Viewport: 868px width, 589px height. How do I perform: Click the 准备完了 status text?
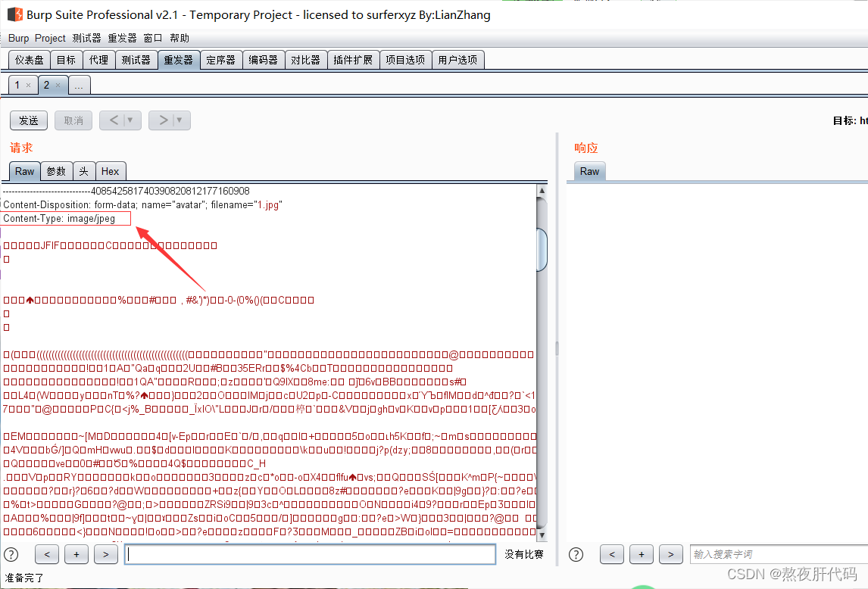pos(24,578)
